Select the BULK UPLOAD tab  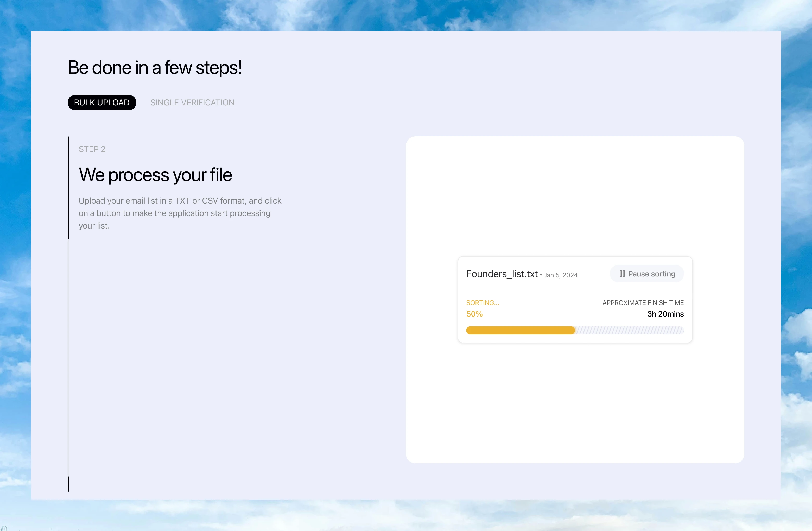pos(102,102)
